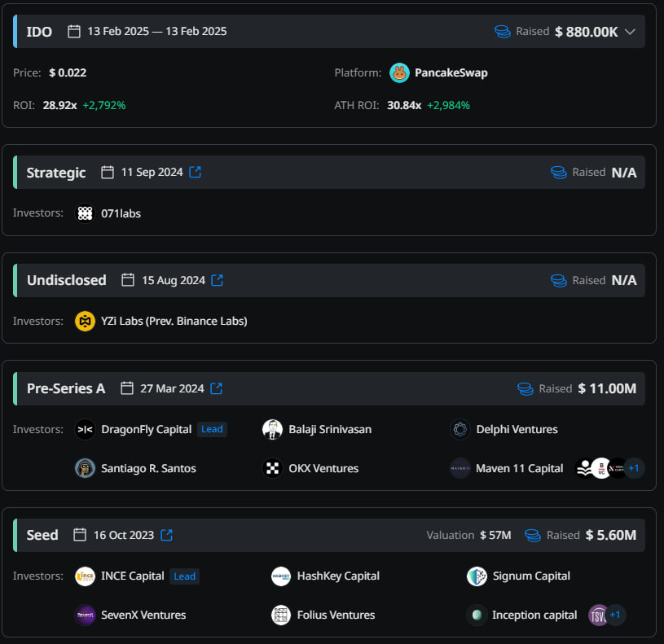The height and width of the screenshot is (644, 664).
Task: Click the 071labs investor logo
Action: click(x=86, y=213)
